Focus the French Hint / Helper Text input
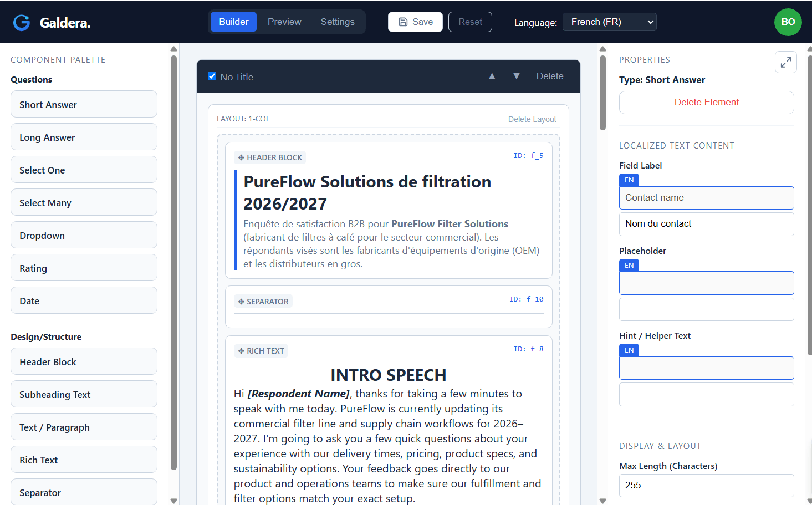The width and height of the screenshot is (812, 505). pyautogui.click(x=706, y=394)
